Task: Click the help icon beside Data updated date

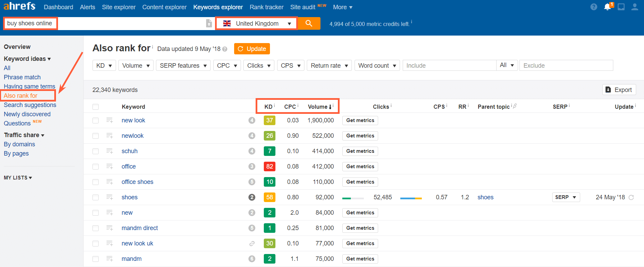Action: (x=225, y=49)
